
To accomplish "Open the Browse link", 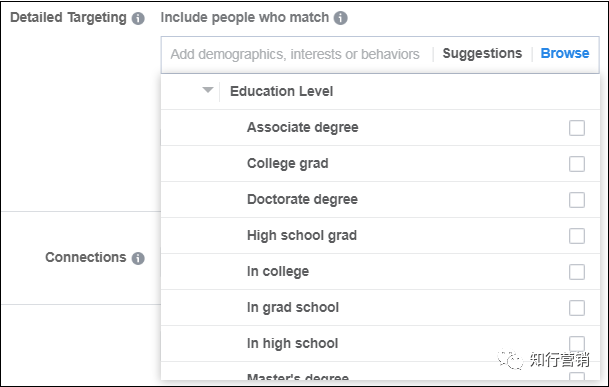I will tap(565, 53).
